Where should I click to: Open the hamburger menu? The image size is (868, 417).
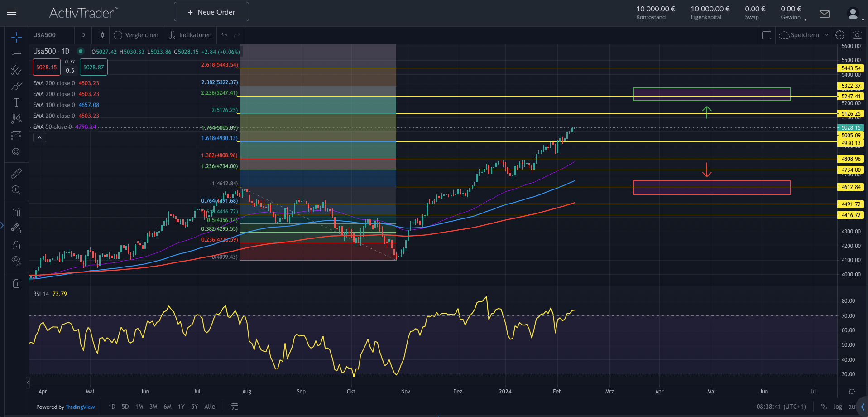pos(12,12)
